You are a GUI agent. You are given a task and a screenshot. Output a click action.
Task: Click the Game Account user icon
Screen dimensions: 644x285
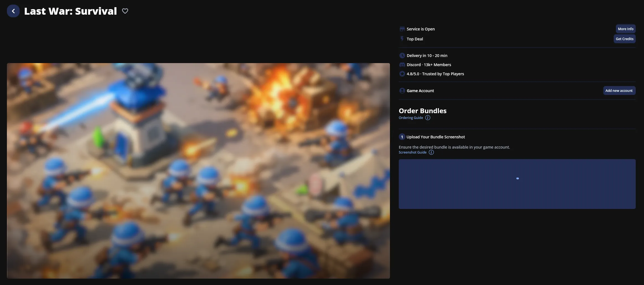coord(402,91)
